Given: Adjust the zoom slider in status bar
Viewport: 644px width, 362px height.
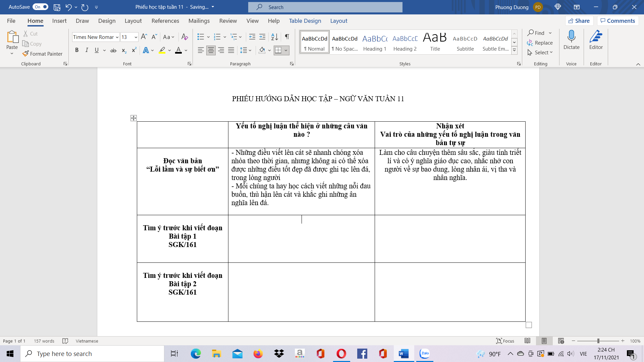Looking at the screenshot, I should [x=598, y=341].
